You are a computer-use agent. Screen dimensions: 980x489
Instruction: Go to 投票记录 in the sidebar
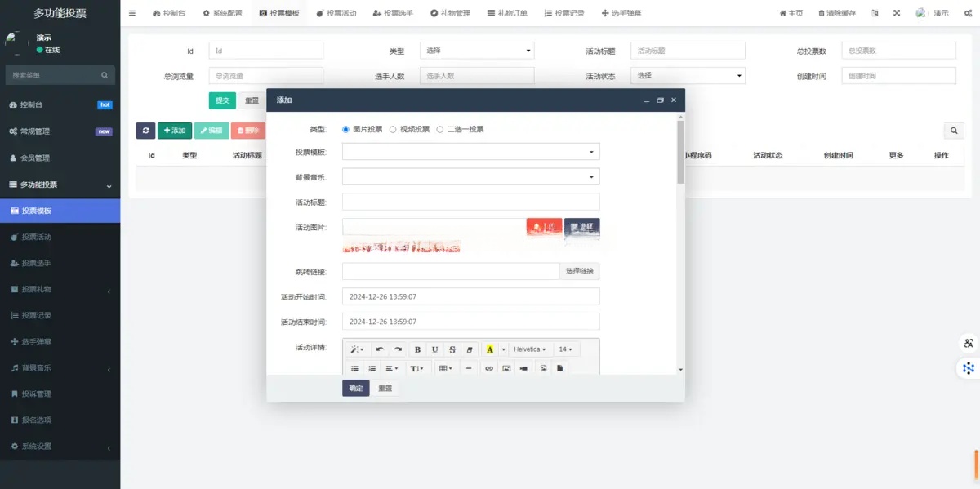[x=37, y=316]
